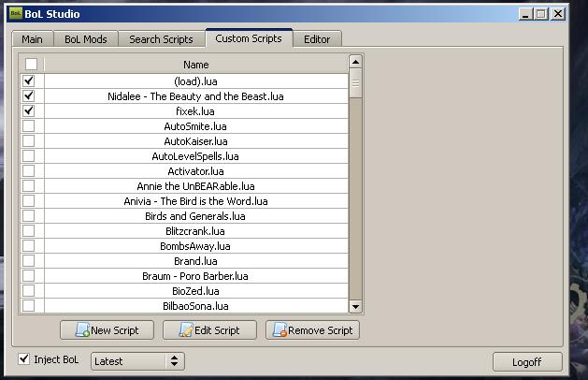Viewport: 588px width, 380px height.
Task: Click the scrollbar up arrow
Action: click(355, 62)
